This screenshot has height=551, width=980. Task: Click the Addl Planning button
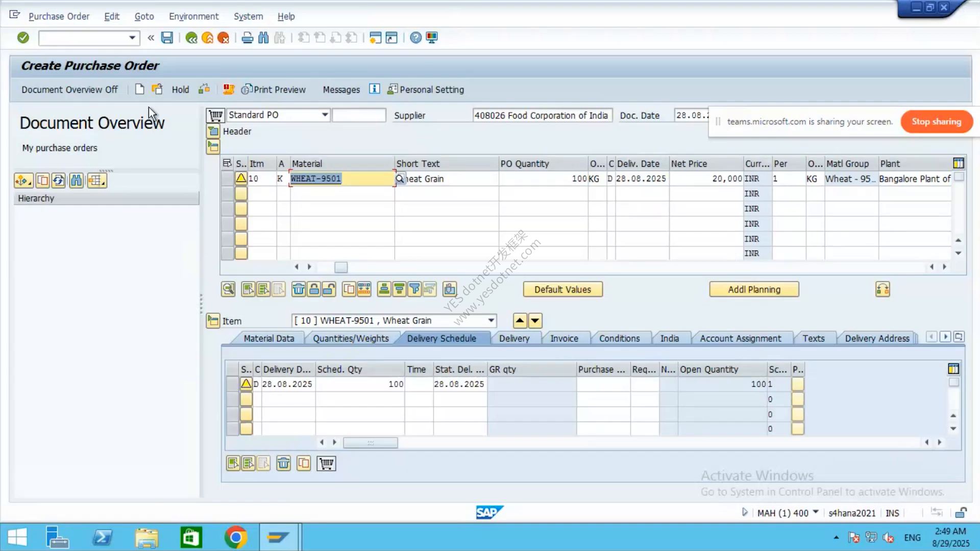point(754,289)
